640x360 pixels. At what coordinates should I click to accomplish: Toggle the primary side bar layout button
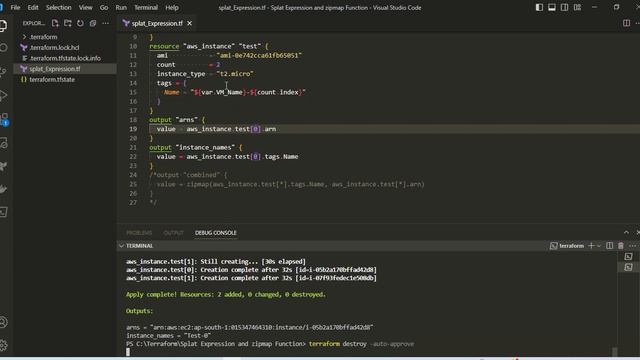(x=539, y=7)
